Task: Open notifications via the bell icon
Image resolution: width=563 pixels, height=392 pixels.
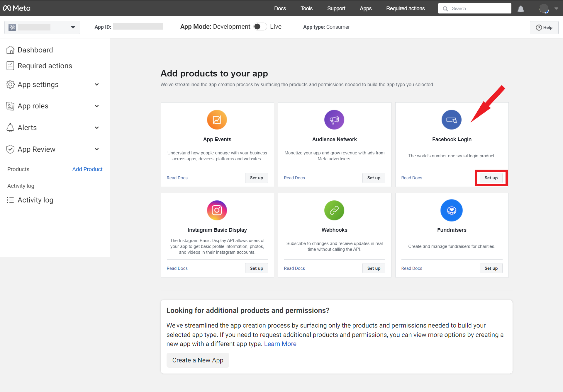Action: point(520,8)
